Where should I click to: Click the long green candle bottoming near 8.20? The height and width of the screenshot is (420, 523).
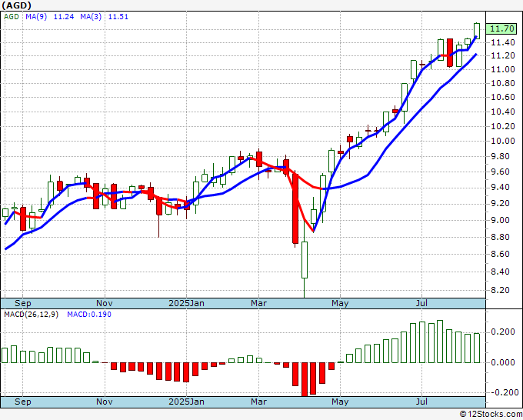coord(305,260)
